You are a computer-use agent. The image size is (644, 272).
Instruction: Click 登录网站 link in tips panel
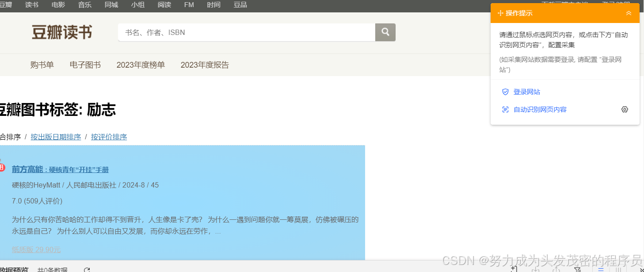(x=527, y=92)
